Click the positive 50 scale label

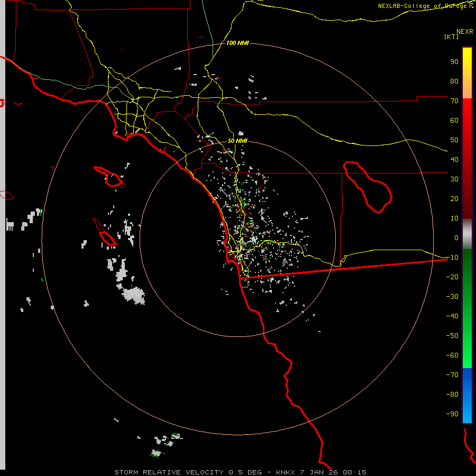454,140
